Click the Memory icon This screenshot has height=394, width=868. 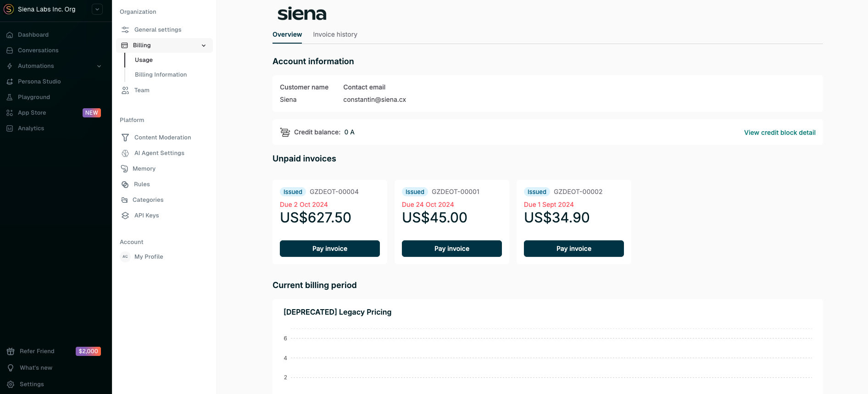(x=124, y=169)
